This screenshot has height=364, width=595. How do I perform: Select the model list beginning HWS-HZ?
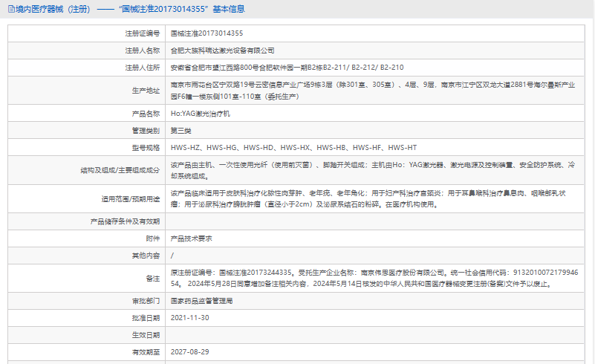(293, 148)
